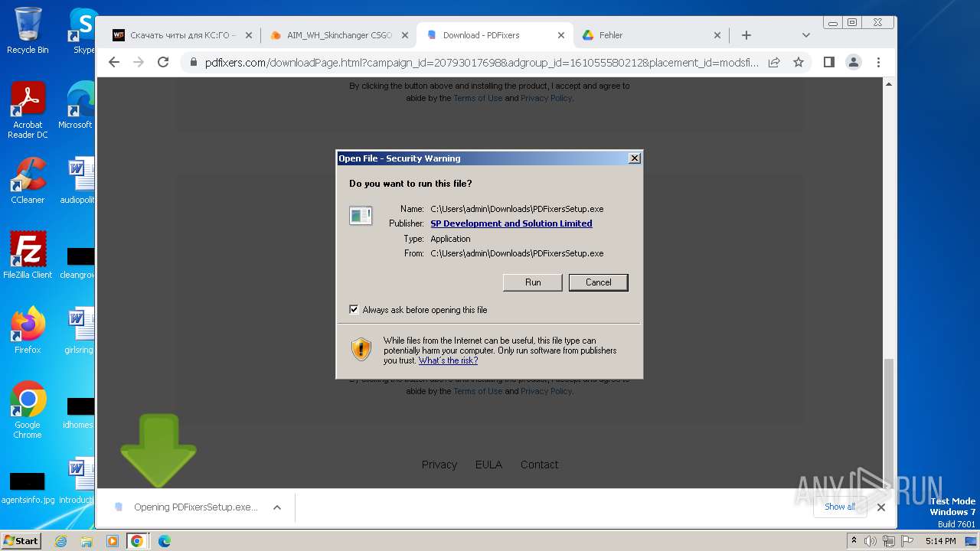980x551 pixels.
Task: Open Google Chrome desktop icon
Action: (28, 410)
